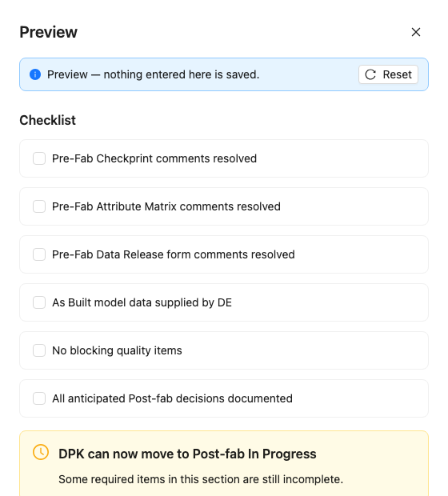This screenshot has width=448, height=496.
Task: Click the Reset button label
Action: (x=397, y=74)
